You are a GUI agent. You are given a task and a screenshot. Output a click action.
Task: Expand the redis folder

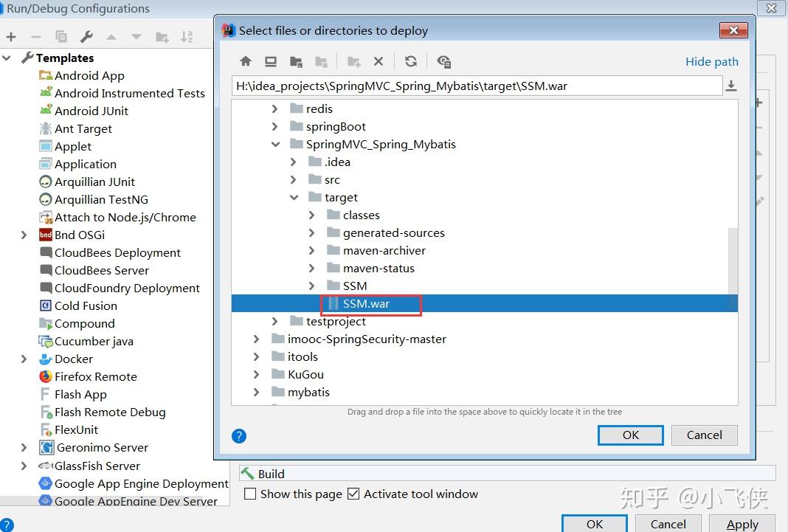click(x=274, y=108)
